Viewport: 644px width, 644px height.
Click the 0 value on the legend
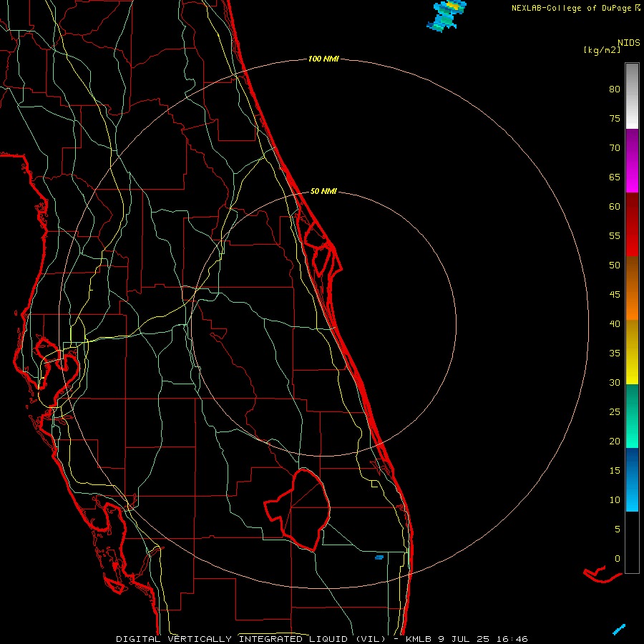[x=618, y=559]
